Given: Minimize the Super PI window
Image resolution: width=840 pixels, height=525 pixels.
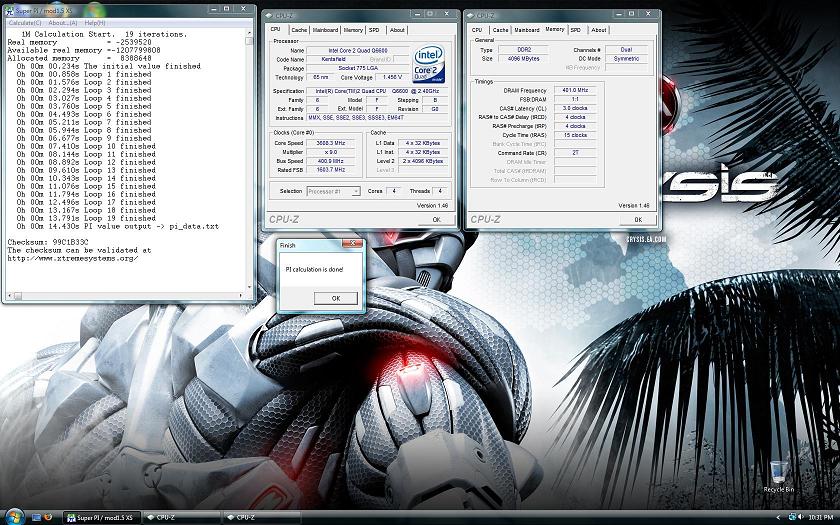Looking at the screenshot, I should click(x=214, y=9).
